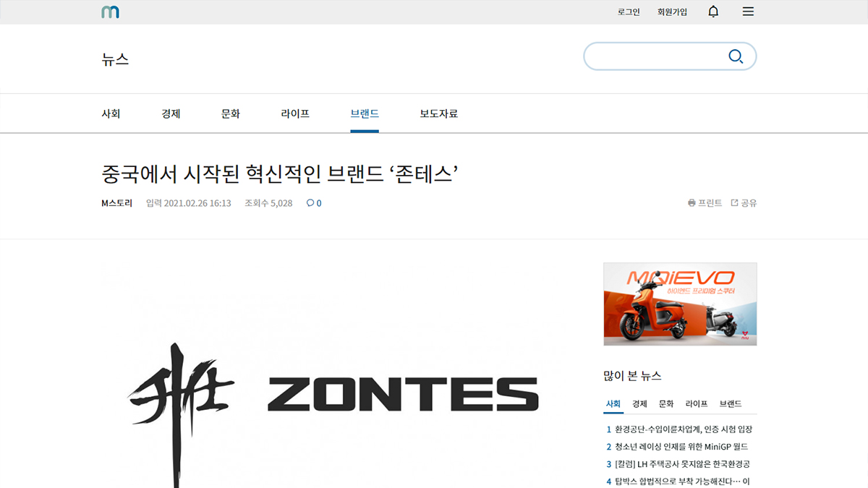Click the 조회수 5,028 view count
Image resolution: width=868 pixels, height=488 pixels.
(x=268, y=203)
